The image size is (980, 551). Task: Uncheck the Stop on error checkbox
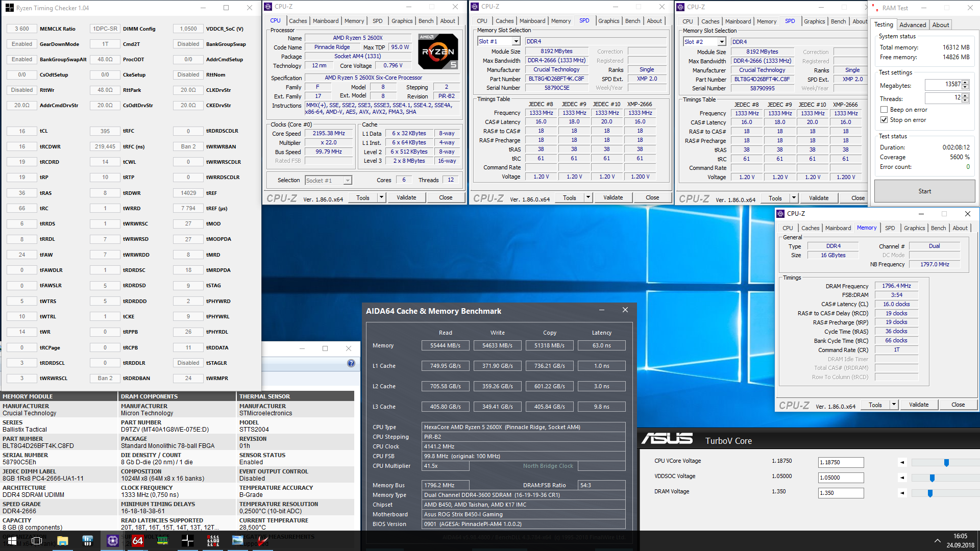click(x=884, y=120)
